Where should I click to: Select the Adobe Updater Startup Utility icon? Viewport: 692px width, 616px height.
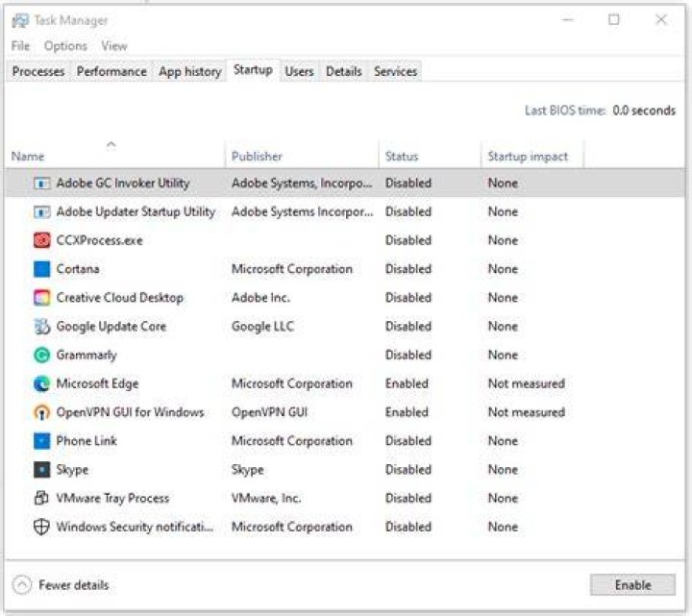coord(42,211)
